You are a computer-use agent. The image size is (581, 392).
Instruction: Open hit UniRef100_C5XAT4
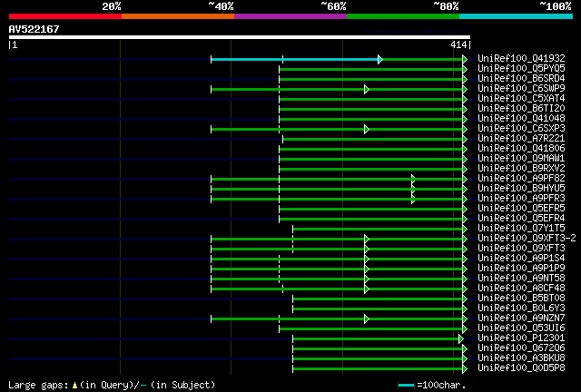[521, 99]
